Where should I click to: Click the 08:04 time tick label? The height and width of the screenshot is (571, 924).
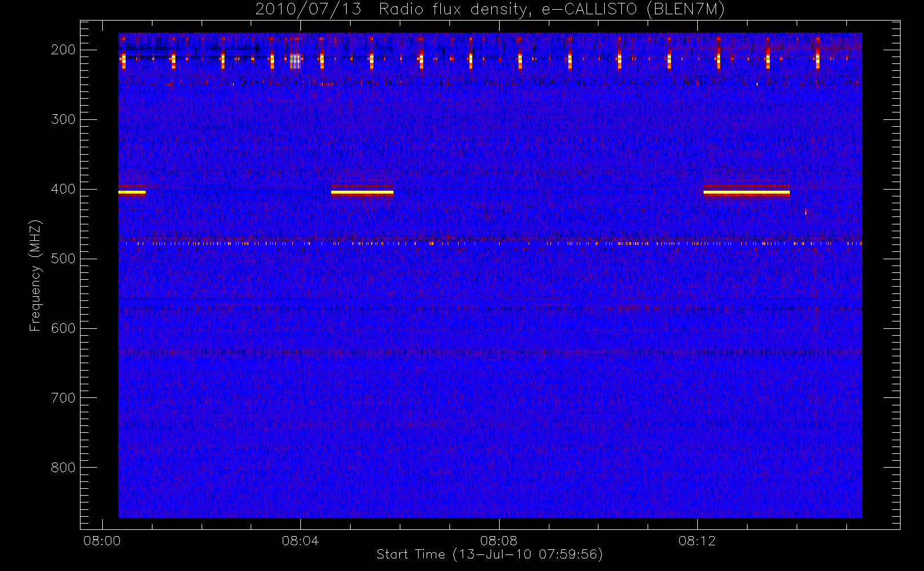[x=300, y=541]
